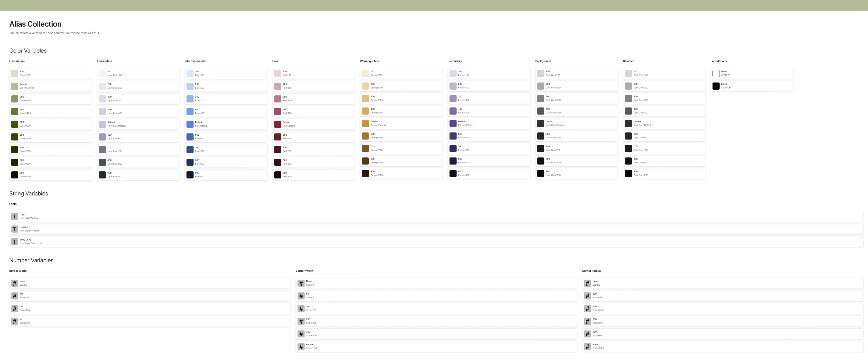Choose the Orange/Default color swatch
Screen dimensions: 868x364
tap(365, 124)
